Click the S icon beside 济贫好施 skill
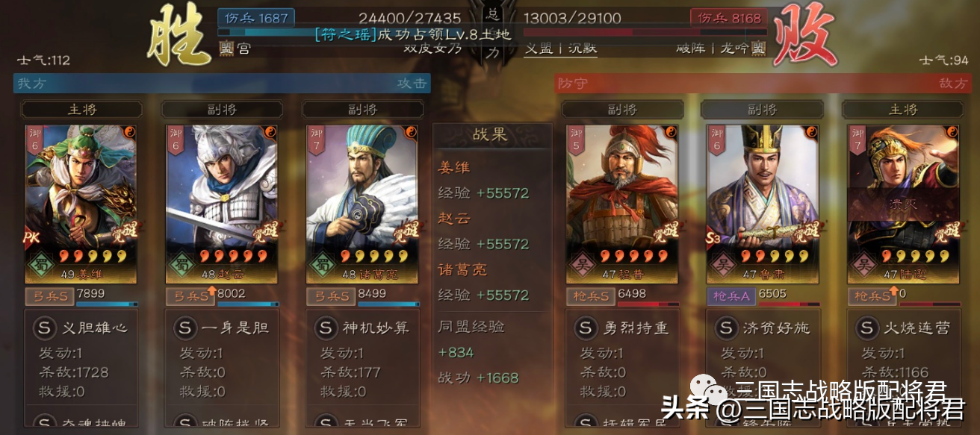 coord(725,327)
